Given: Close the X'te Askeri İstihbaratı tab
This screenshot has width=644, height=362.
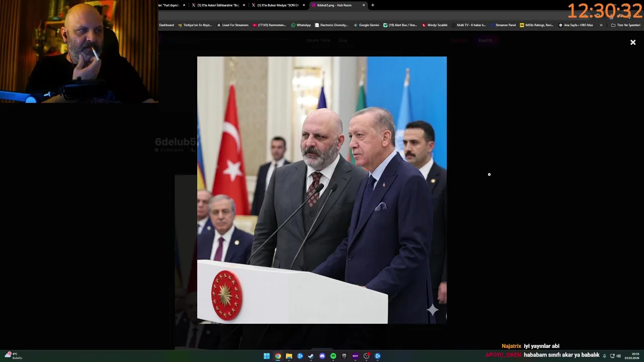Looking at the screenshot, I should pos(244,5).
